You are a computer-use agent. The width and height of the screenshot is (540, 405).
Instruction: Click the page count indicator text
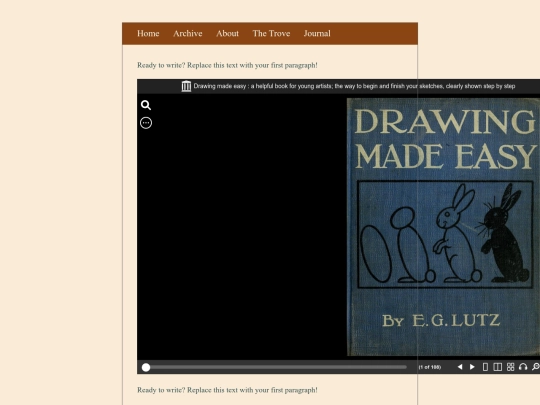click(x=430, y=367)
